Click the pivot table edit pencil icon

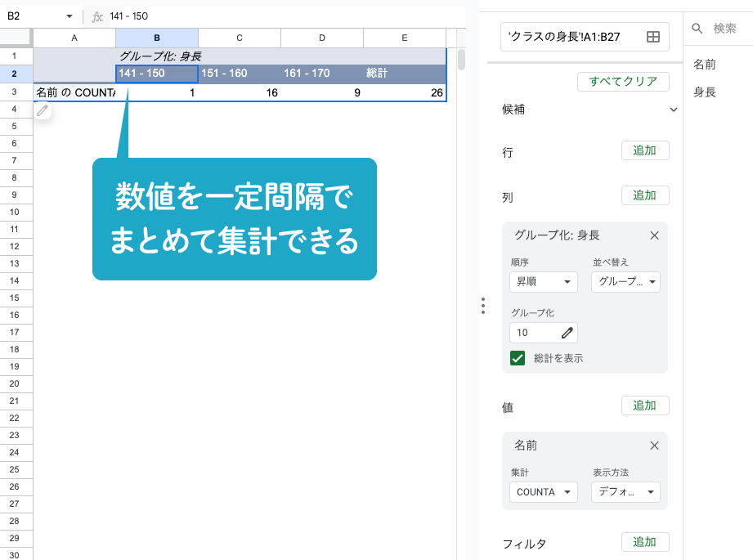(43, 111)
